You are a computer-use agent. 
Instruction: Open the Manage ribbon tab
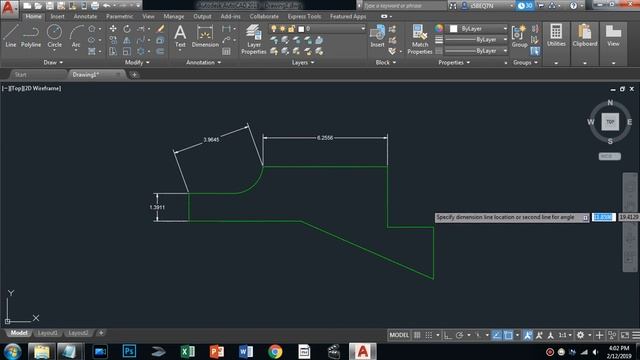point(173,16)
